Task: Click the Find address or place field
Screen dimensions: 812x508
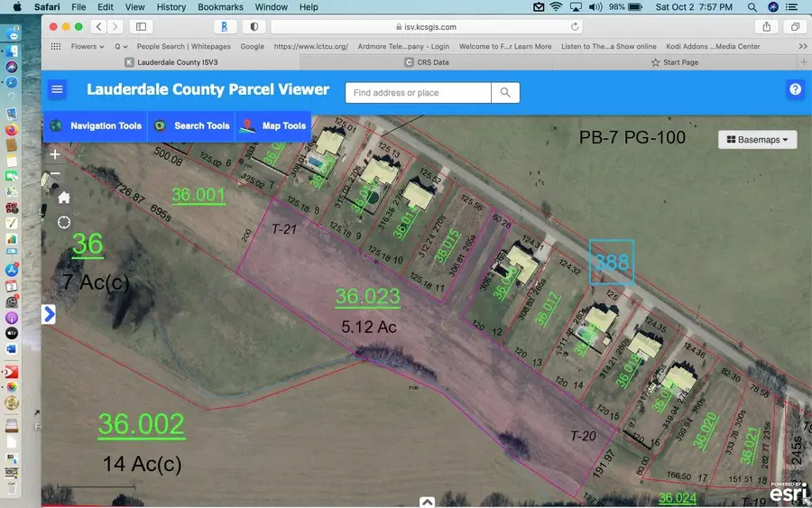Action: point(418,93)
